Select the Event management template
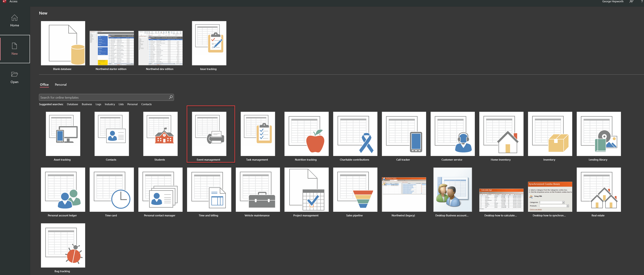This screenshot has width=644, height=275. [209, 134]
